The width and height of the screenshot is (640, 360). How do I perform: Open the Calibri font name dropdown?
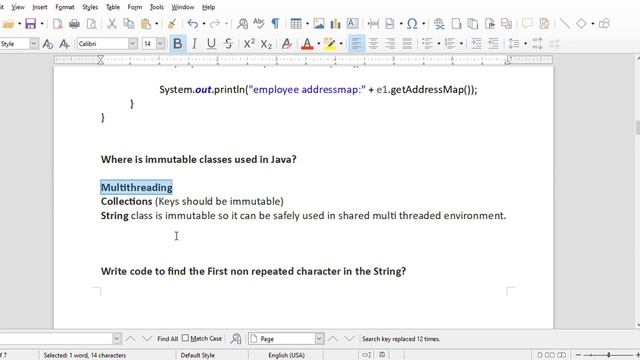point(133,44)
